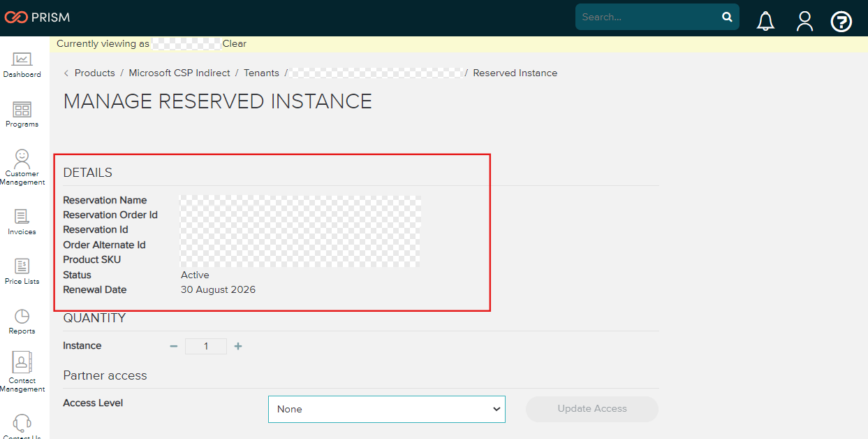The height and width of the screenshot is (439, 868).
Task: Click the PRISM logo
Action: tap(38, 17)
